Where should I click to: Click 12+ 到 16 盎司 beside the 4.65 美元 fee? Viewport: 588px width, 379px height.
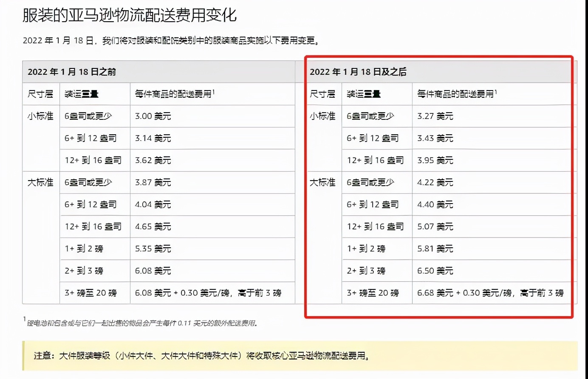point(93,226)
